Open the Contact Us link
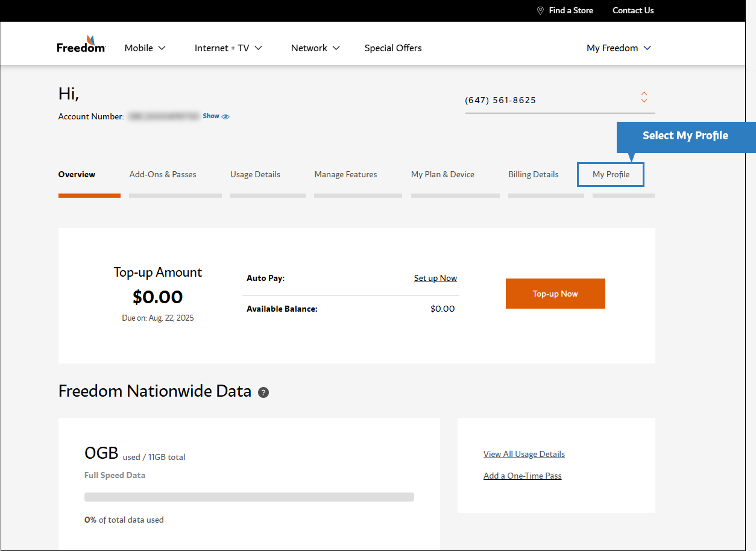Screen dimensions: 756x551 [x=633, y=10]
